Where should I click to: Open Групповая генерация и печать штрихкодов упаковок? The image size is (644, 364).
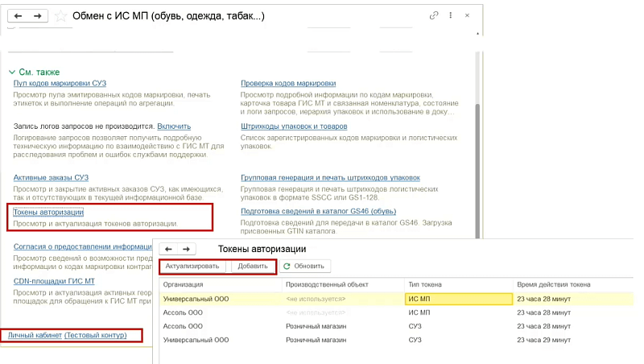330,178
